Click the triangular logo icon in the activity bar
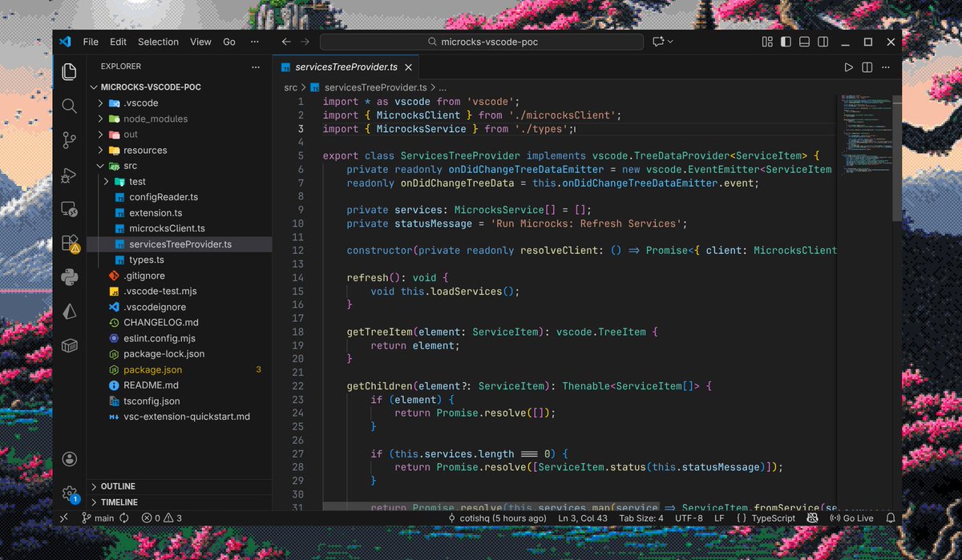This screenshot has width=962, height=560. coord(70,312)
